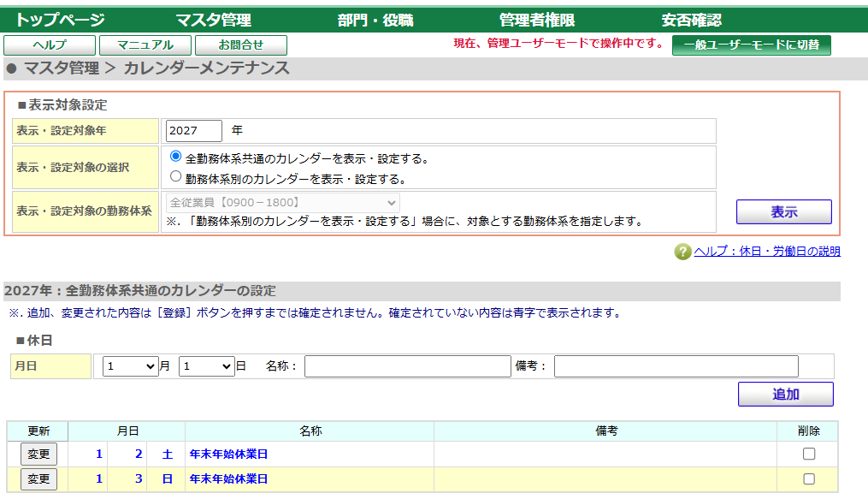Open the day (日) dropdown
The width and height of the screenshot is (868, 499).
pos(206,366)
